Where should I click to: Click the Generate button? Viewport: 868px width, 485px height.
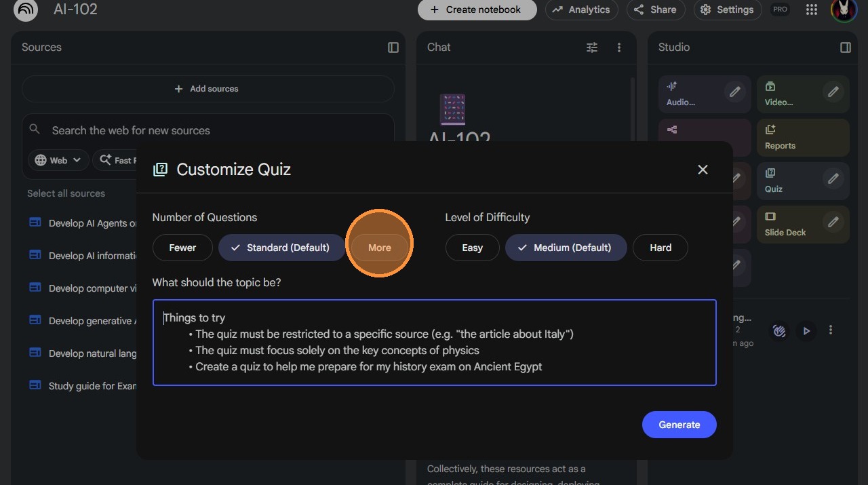coord(679,425)
